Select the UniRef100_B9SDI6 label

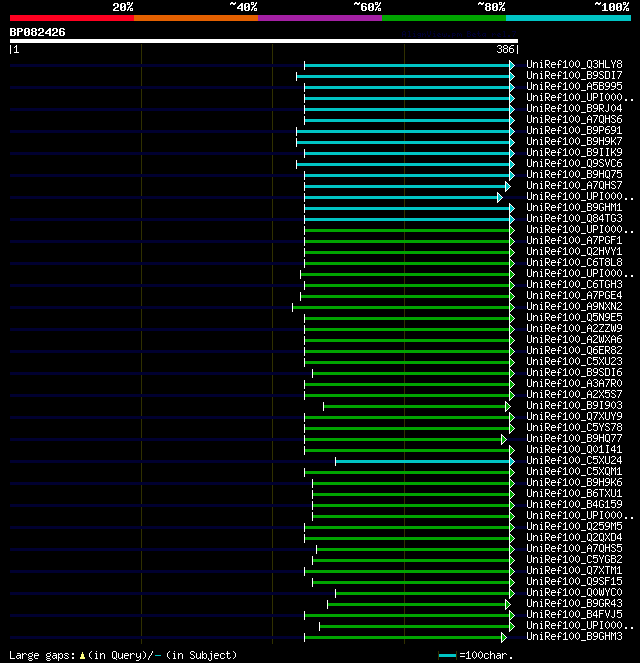coord(574,373)
